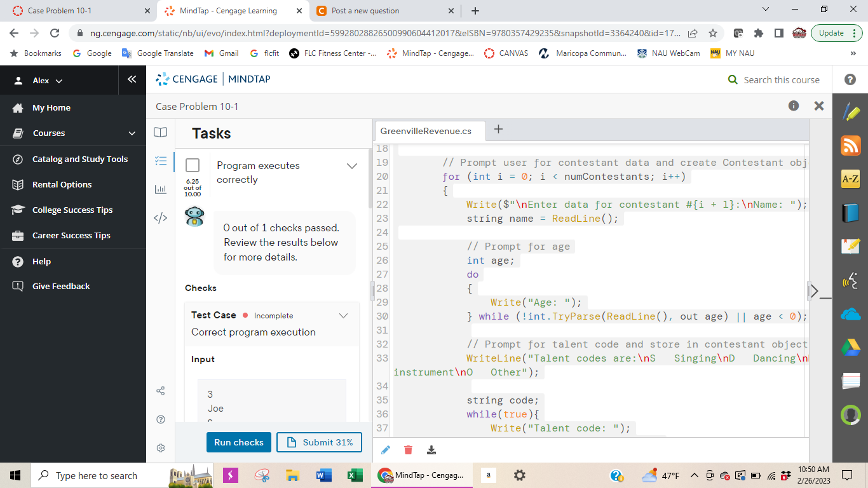Image resolution: width=868 pixels, height=488 pixels.
Task: Open Catalog and Study Tools
Action: click(x=80, y=159)
